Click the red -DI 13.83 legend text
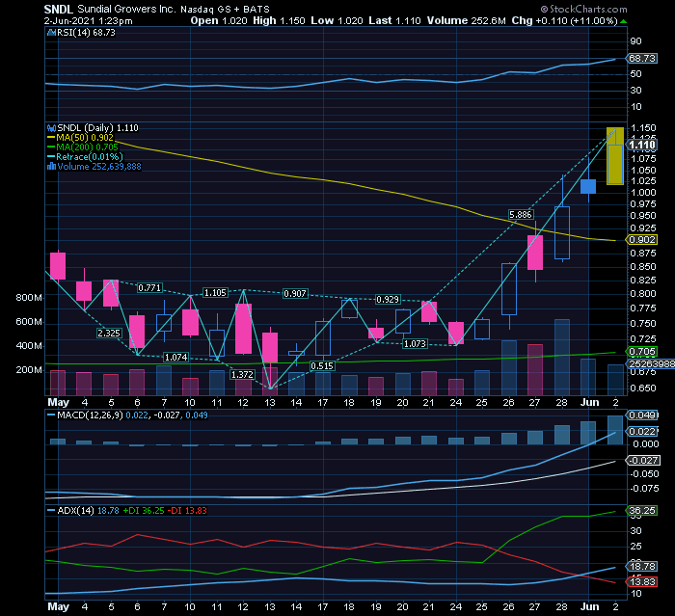 [x=187, y=511]
